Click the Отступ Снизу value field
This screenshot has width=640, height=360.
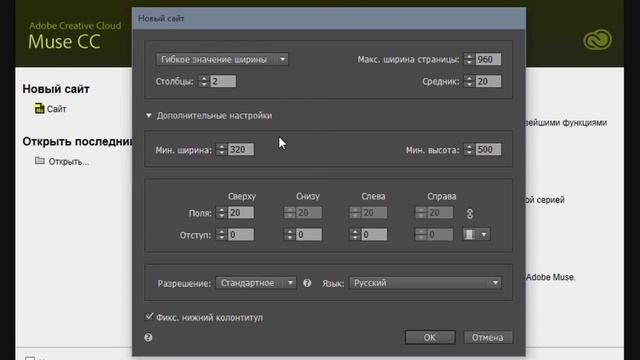(308, 235)
